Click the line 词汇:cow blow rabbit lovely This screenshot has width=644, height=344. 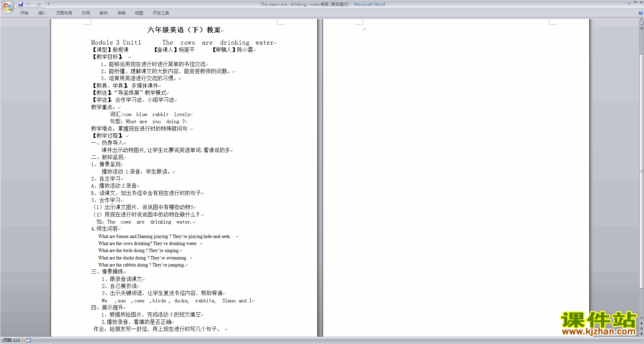(150, 114)
